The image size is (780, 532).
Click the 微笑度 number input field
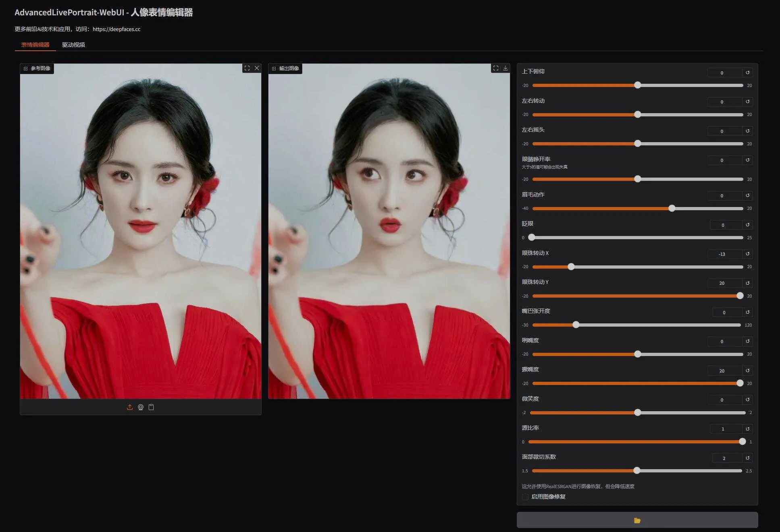pyautogui.click(x=724, y=400)
